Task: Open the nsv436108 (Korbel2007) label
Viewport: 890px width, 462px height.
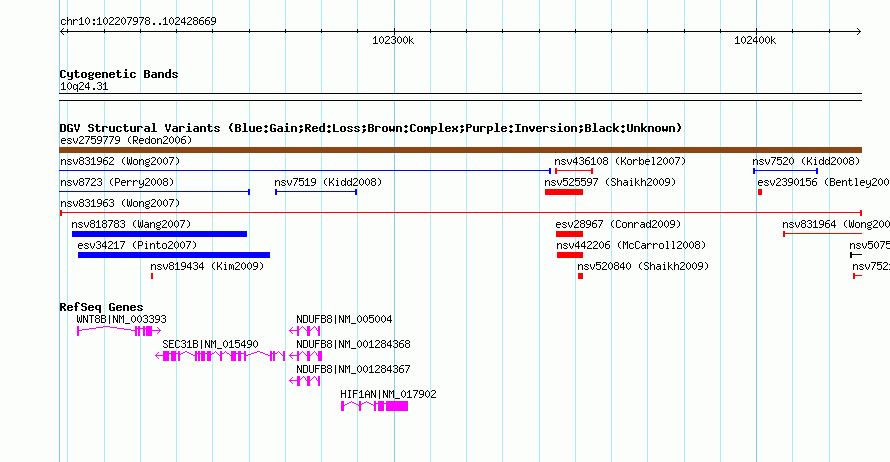Action: point(620,161)
